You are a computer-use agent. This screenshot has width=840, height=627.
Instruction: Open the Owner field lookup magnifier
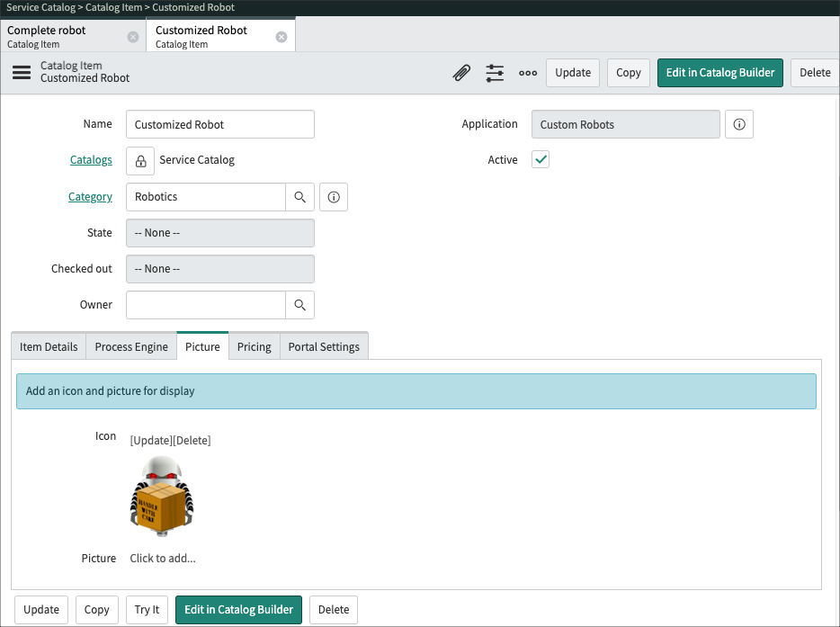pyautogui.click(x=300, y=306)
